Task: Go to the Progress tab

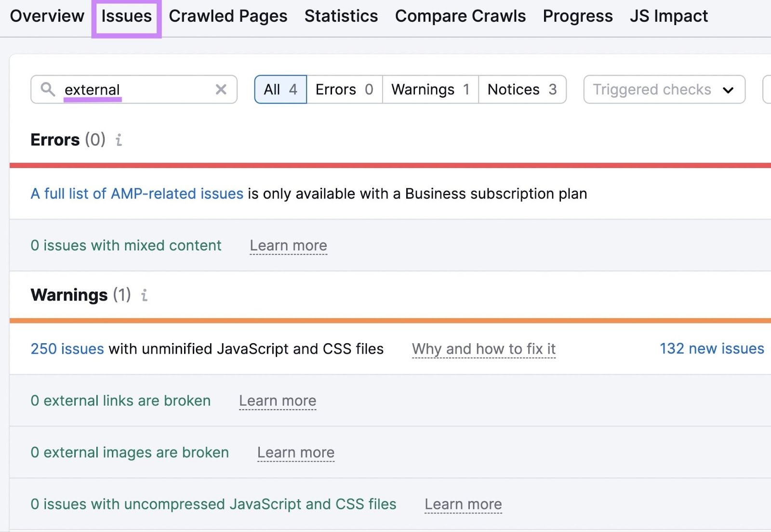Action: 578,16
